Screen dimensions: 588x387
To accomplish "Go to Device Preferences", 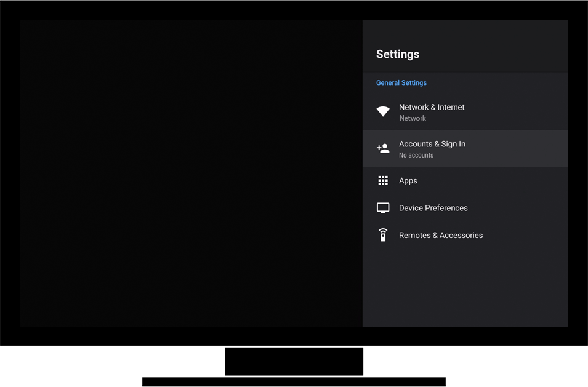I will pos(433,208).
